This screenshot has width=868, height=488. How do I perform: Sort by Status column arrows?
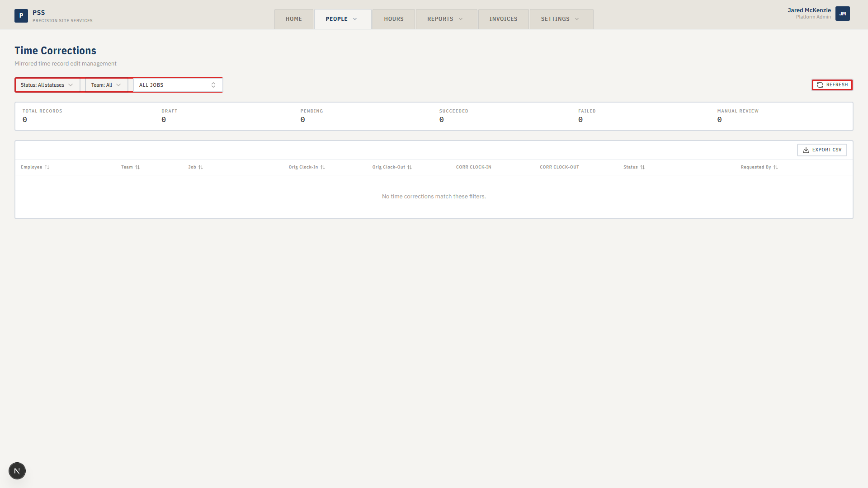(642, 167)
